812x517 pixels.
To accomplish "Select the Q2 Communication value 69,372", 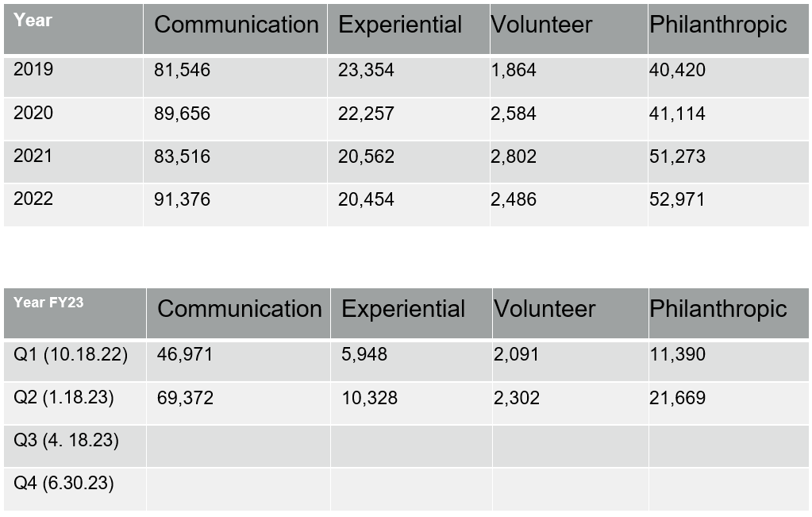I will tap(185, 397).
